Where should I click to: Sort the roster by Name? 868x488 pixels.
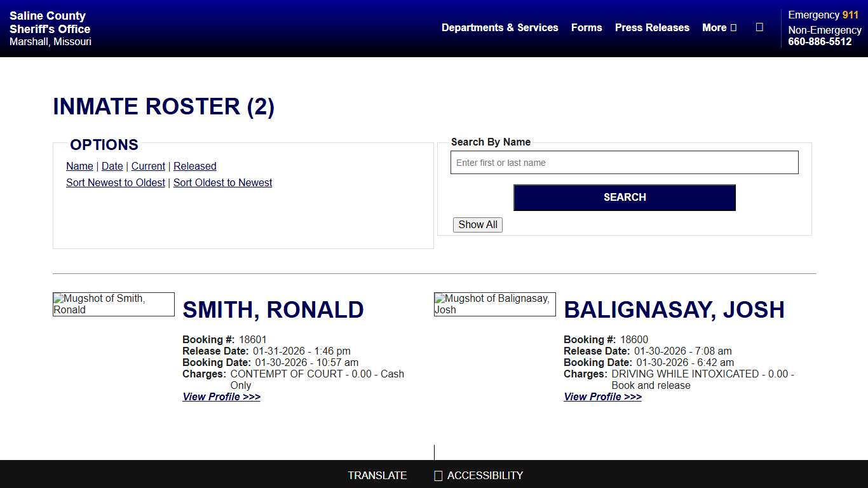tap(79, 166)
